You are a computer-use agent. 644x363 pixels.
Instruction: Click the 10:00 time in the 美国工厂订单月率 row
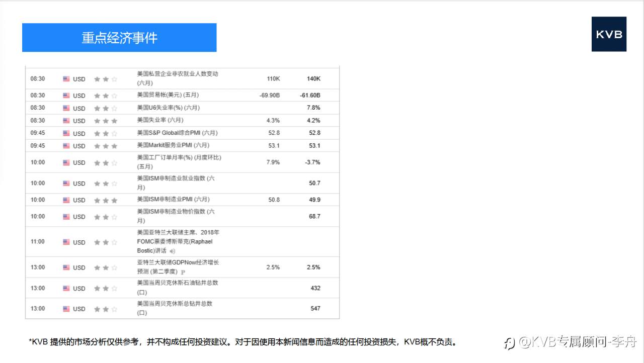[x=38, y=162]
